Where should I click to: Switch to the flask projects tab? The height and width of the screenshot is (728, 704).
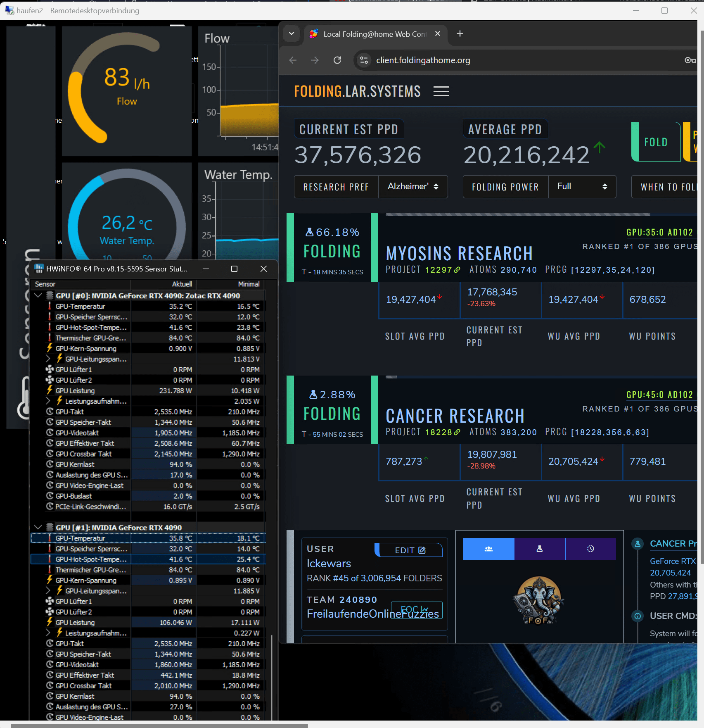[x=540, y=549]
